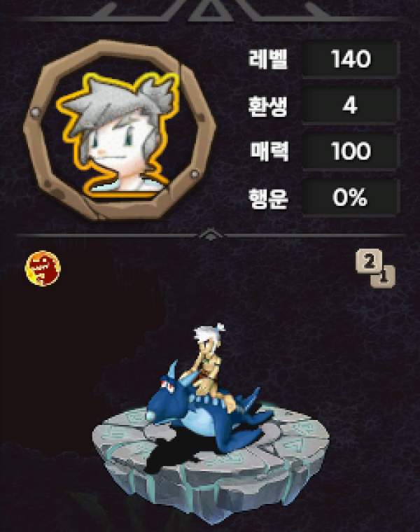This screenshot has width=420, height=532.
Task: Select the 환생 stat label
Action: pos(268,106)
